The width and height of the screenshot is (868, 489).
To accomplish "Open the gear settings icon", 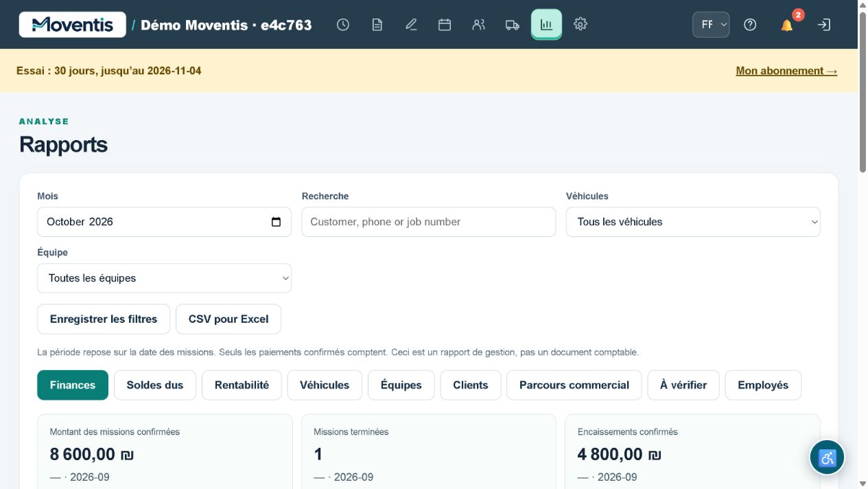I will click(580, 25).
